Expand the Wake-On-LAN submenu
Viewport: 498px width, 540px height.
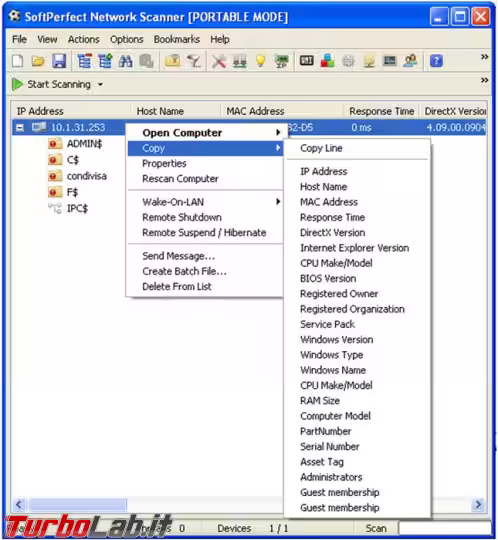tap(278, 201)
